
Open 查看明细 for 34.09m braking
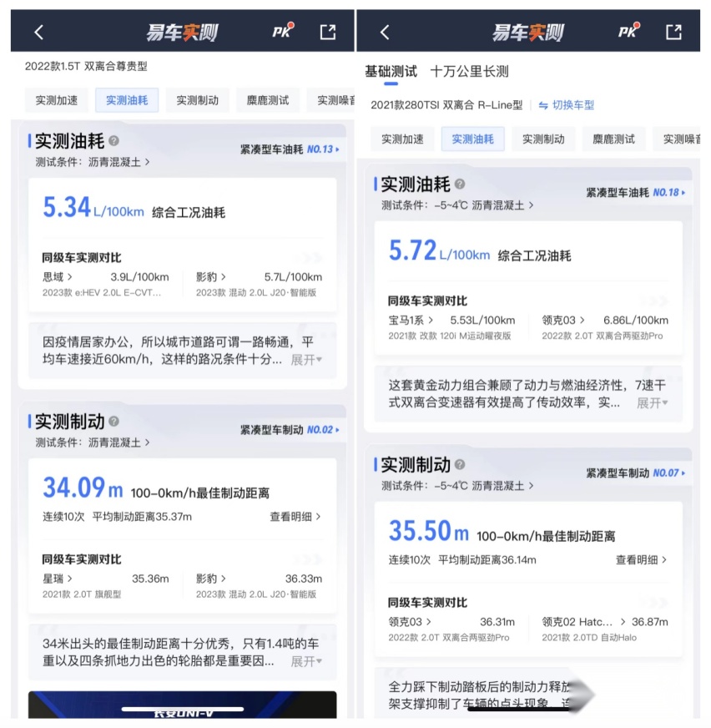pyautogui.click(x=295, y=516)
